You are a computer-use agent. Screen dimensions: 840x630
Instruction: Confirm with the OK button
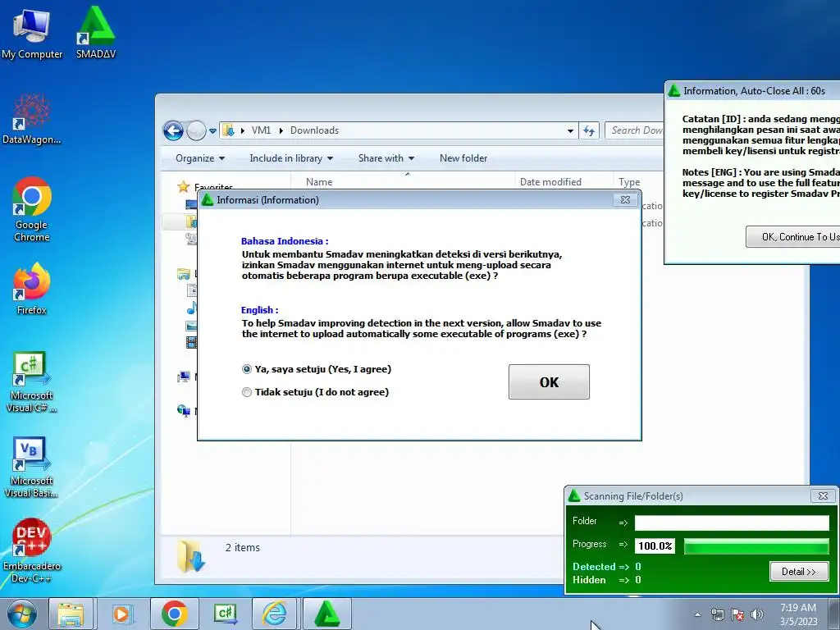[x=549, y=382]
